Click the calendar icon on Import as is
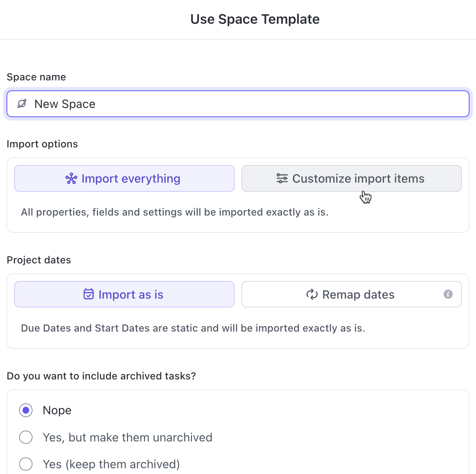Viewport: 476px width, 474px height. (88, 294)
